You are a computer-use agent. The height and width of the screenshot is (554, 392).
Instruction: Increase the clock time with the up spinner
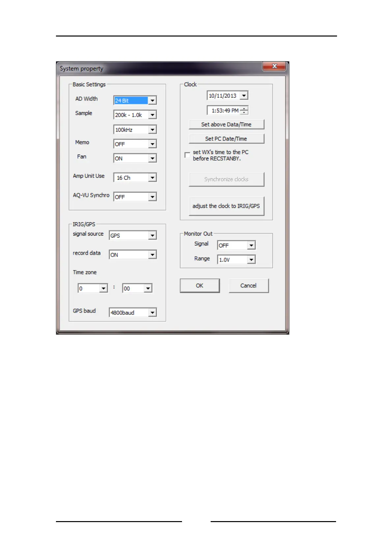click(x=244, y=109)
